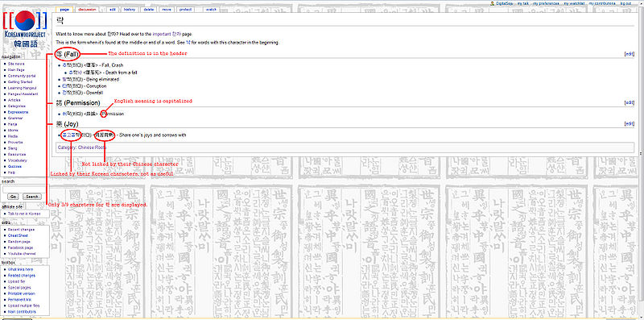Open Getting Started link

tap(19, 82)
